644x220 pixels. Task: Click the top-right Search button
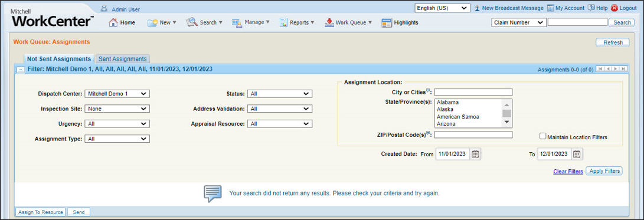click(x=622, y=22)
